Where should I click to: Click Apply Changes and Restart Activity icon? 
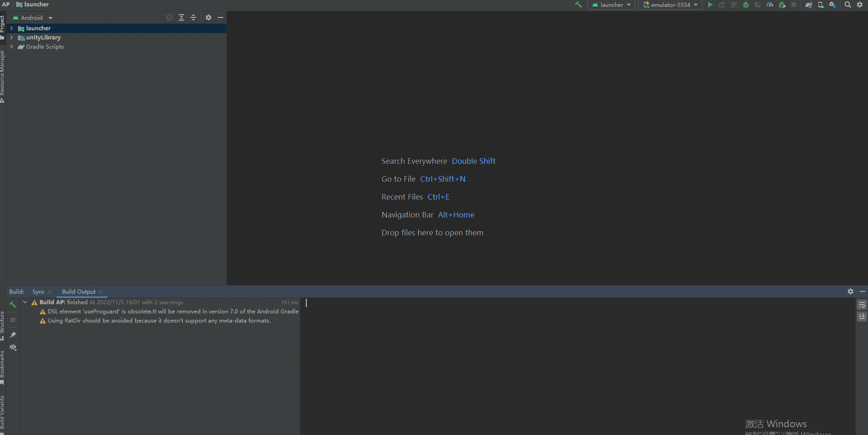click(x=722, y=5)
